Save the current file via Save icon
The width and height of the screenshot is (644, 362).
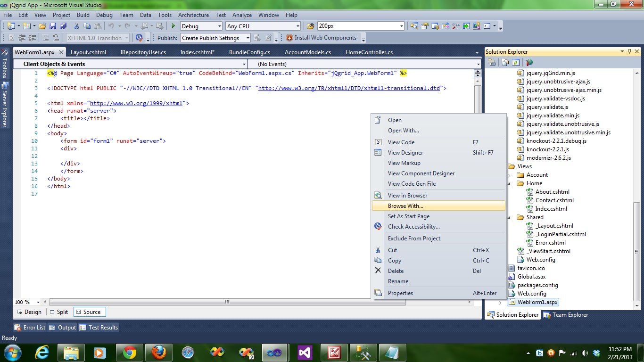[x=53, y=26]
